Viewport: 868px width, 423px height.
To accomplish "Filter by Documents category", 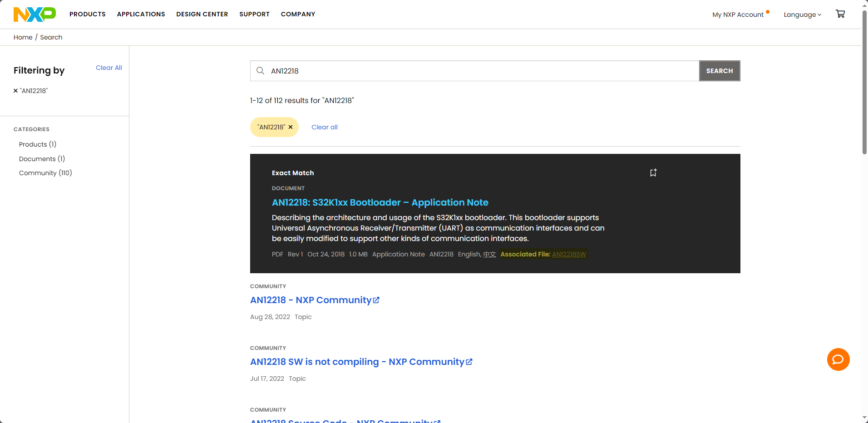I will point(42,159).
